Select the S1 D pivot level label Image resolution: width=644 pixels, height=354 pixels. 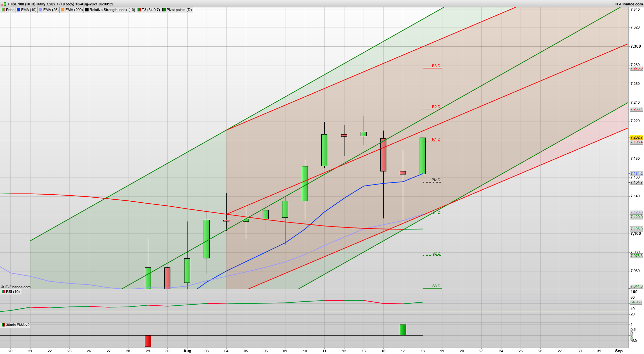pos(436,212)
